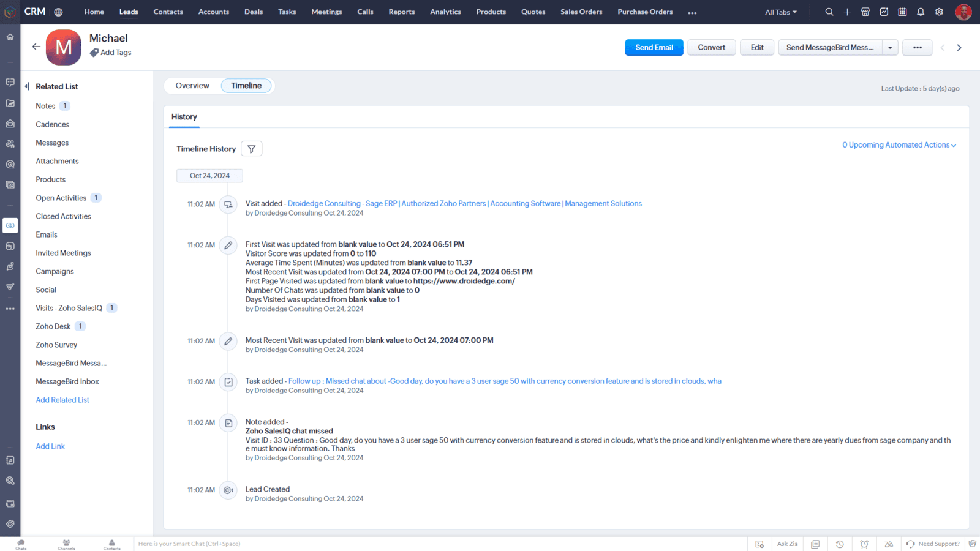The image size is (980, 551).
Task: Select the History tab
Action: (x=184, y=117)
